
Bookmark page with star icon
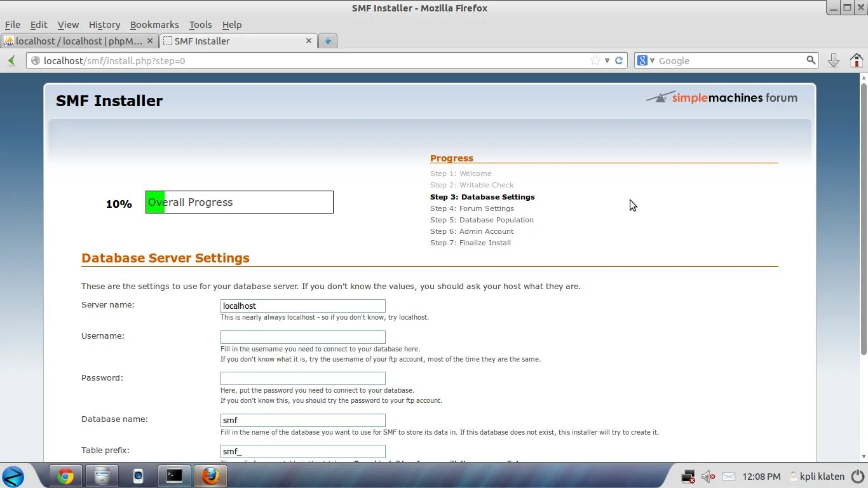(595, 60)
